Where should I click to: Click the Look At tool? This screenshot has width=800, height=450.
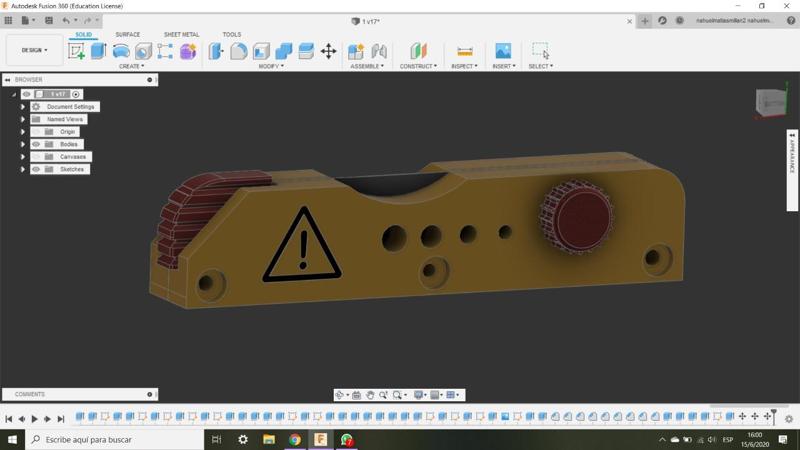pos(357,395)
